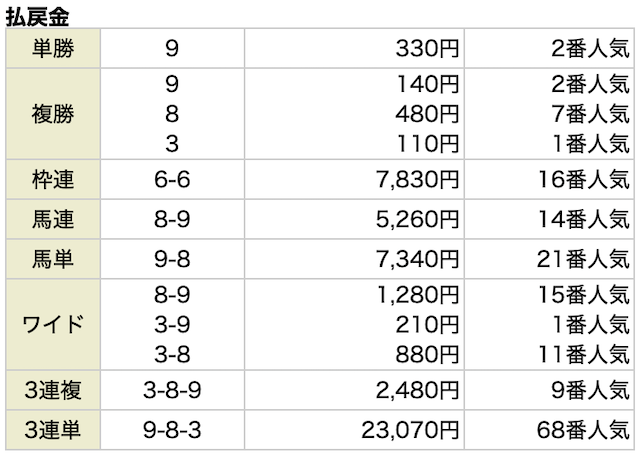Click the 複勝 row label
This screenshot has height=453, width=640.
53,113
